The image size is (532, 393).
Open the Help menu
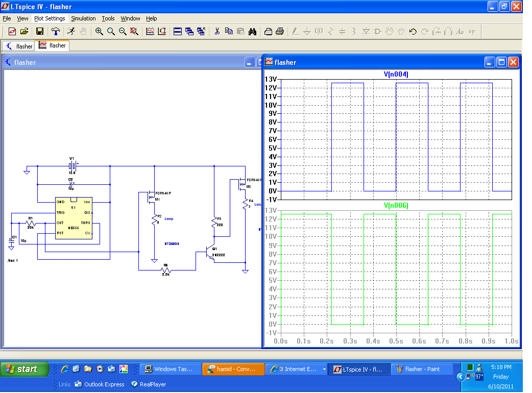click(152, 18)
